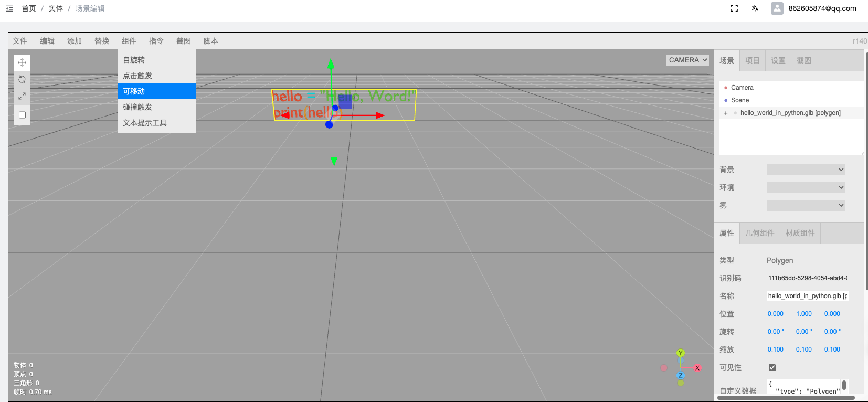Open the 脚本 menu
Screen dimensions: 868x402
211,41
